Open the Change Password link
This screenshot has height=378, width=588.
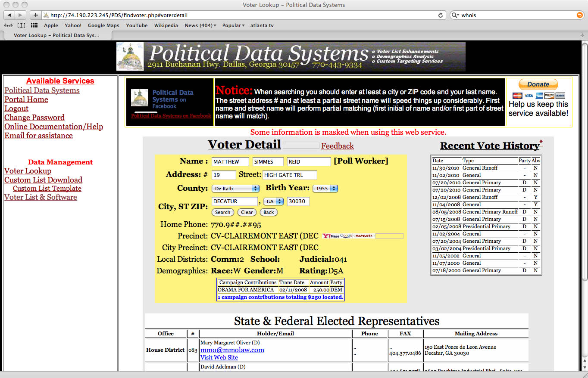pos(34,118)
